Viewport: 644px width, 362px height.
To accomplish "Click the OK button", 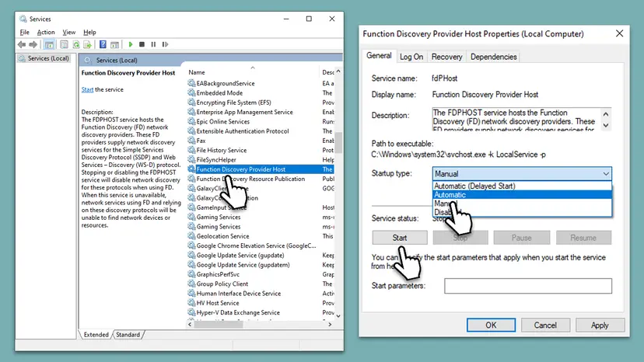I will [x=491, y=325].
